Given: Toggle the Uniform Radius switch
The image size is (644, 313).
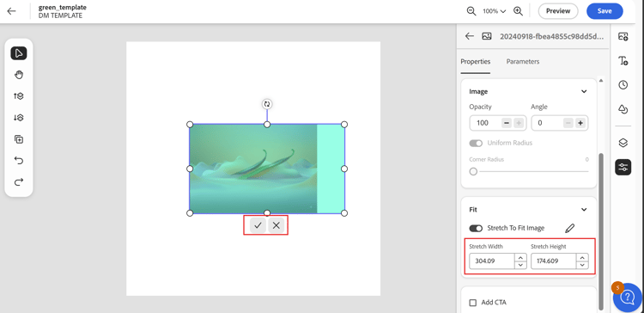Looking at the screenshot, I should click(476, 143).
